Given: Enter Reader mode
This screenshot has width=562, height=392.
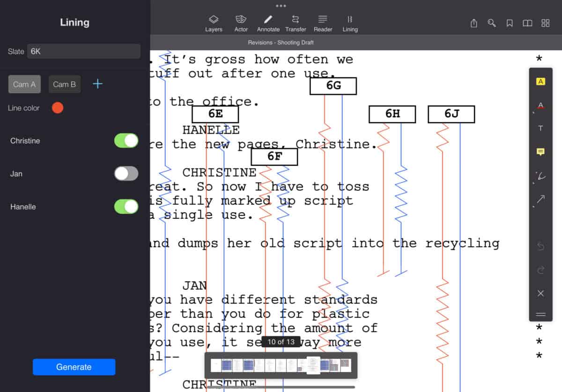Looking at the screenshot, I should (x=323, y=22).
